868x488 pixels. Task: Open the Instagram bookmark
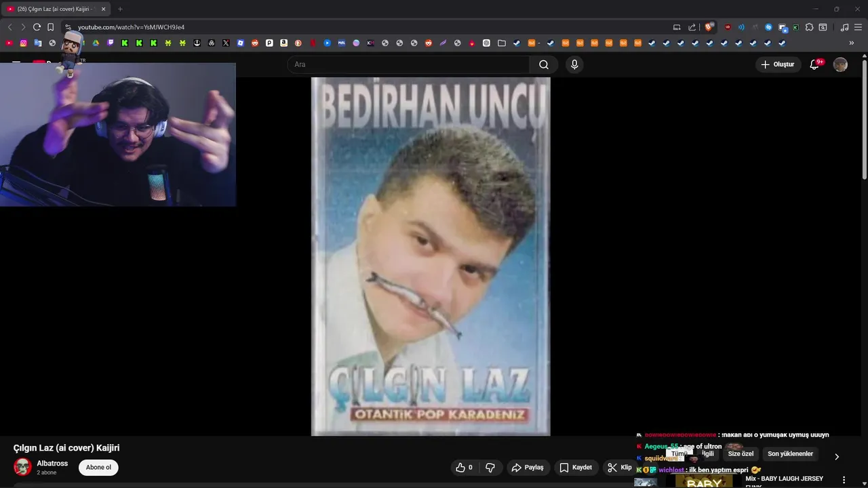pyautogui.click(x=23, y=43)
